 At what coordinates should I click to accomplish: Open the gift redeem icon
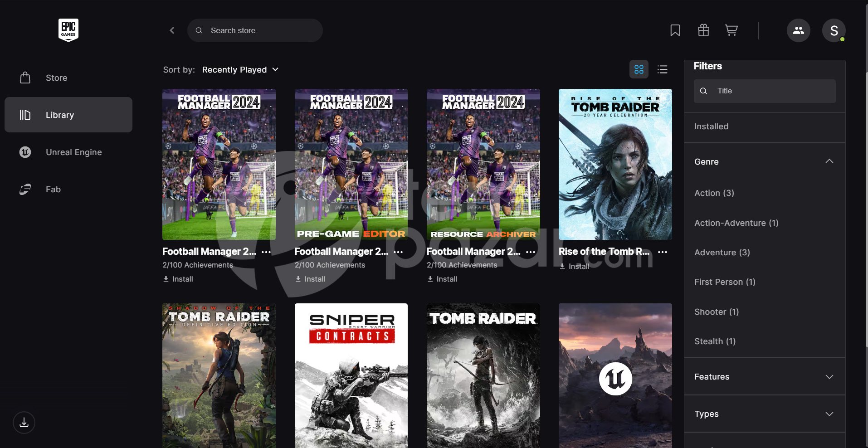coord(703,30)
